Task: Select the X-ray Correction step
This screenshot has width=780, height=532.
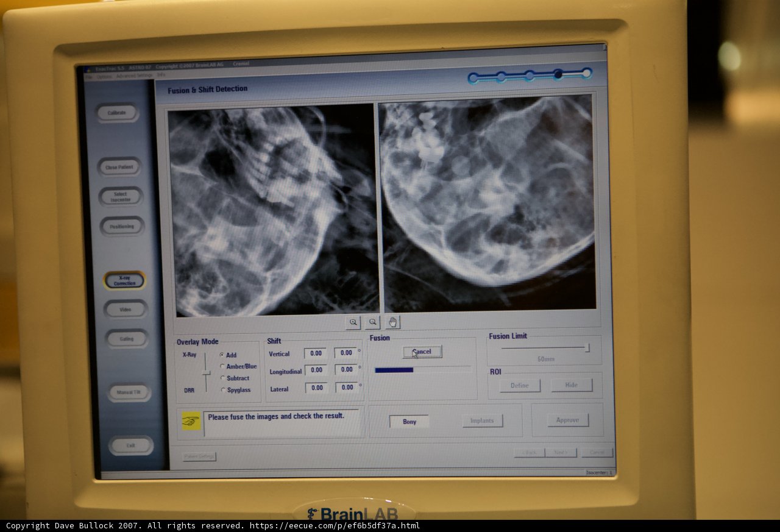Action: tap(125, 280)
